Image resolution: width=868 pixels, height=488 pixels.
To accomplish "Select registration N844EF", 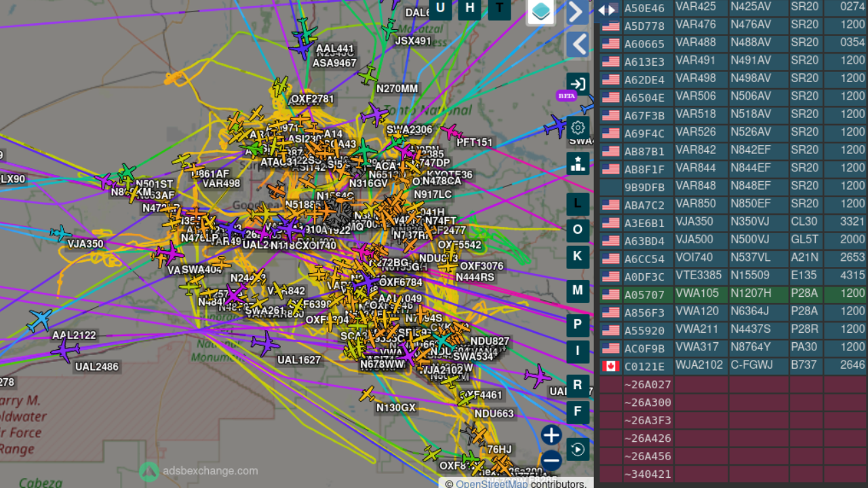I will coord(751,168).
